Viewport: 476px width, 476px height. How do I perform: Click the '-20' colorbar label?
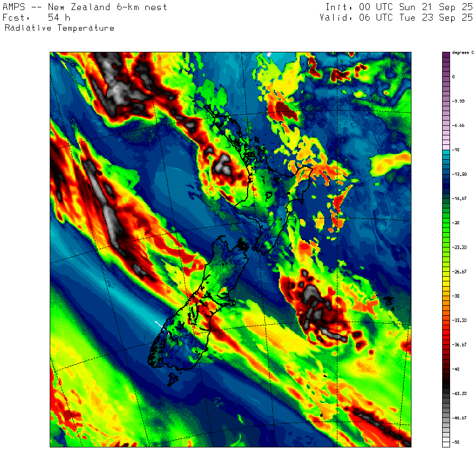(456, 223)
